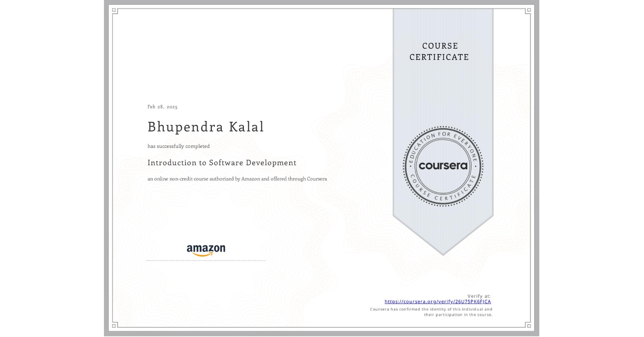This screenshot has width=644, height=337.
Task: Click the horizontal signature line under Amazon
Action: (x=206, y=260)
